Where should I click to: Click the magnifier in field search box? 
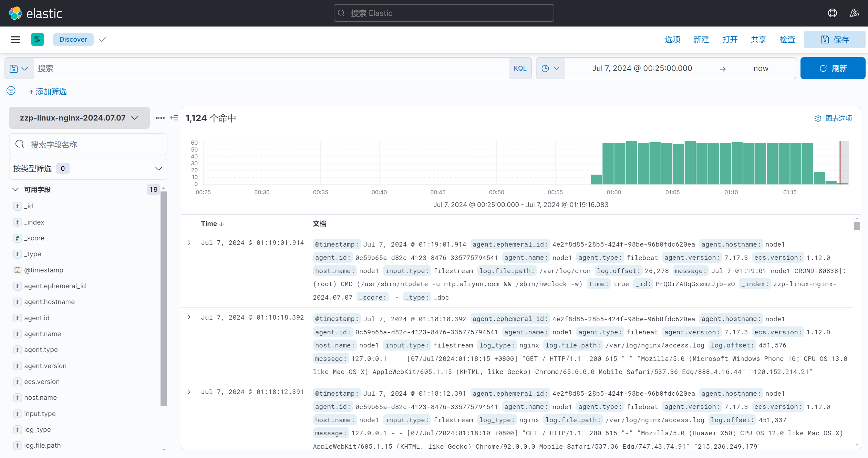(x=20, y=145)
